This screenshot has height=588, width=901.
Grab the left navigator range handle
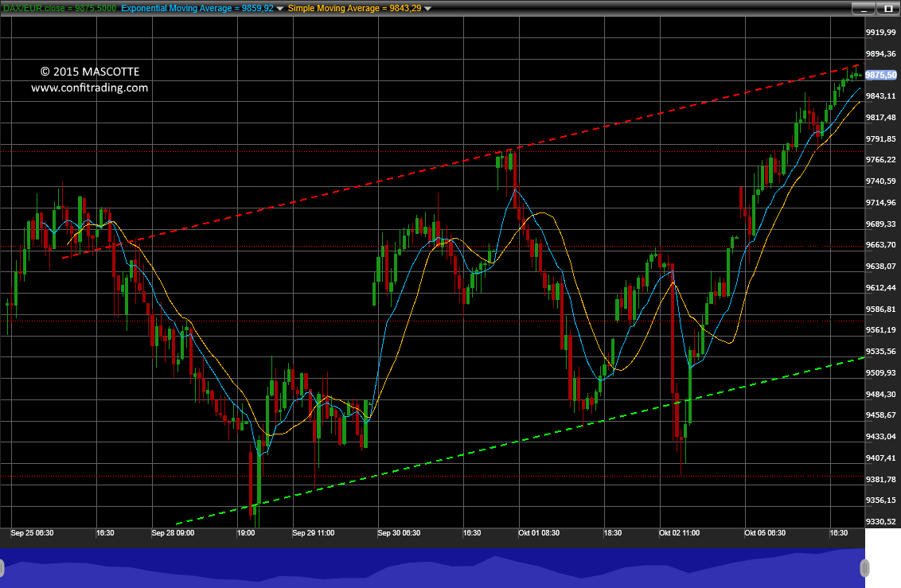2,568
